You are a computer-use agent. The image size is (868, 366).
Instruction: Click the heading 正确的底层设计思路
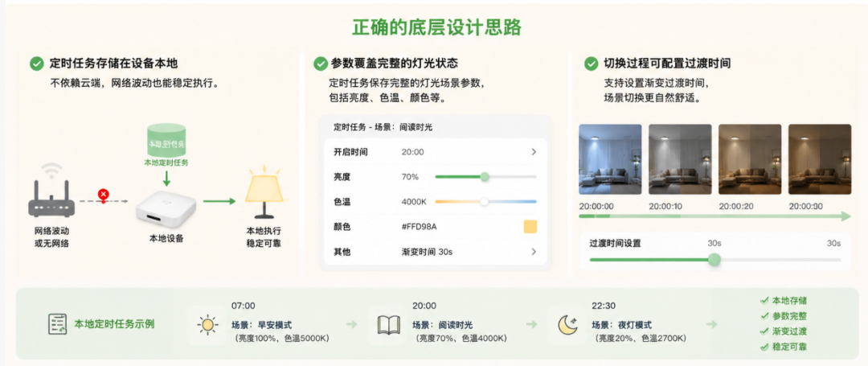pos(436,27)
